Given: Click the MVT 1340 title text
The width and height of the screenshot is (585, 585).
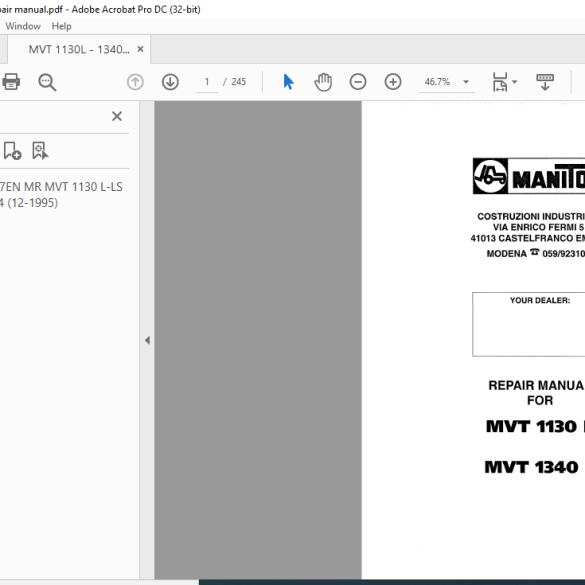Looking at the screenshot, I should (531, 467).
